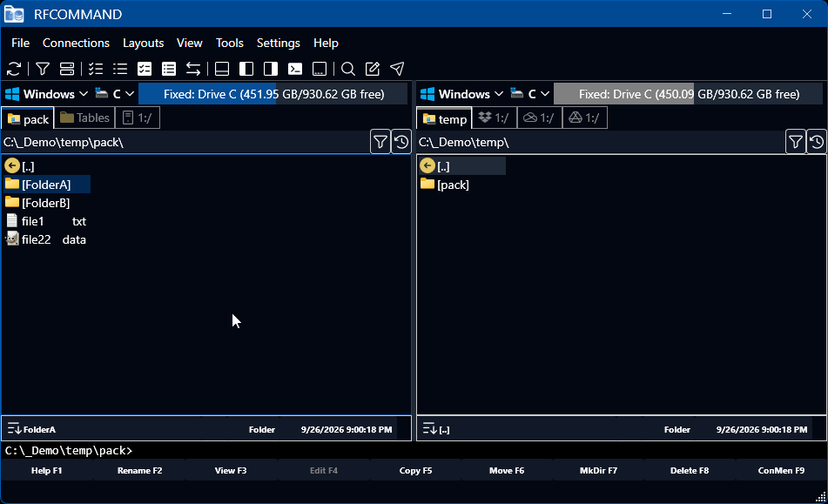Viewport: 828px width, 504px height.
Task: Toggle the right panel layout icon
Action: point(271,69)
